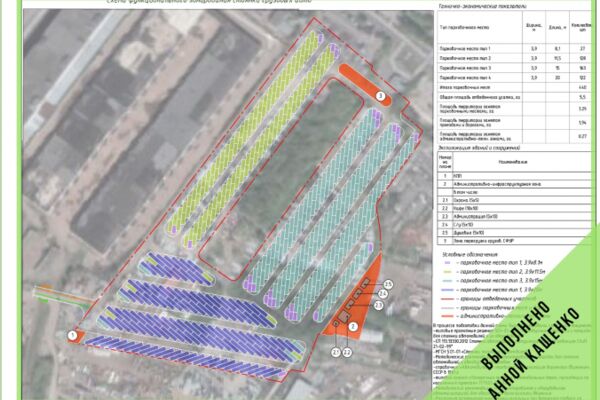Select callout marker 2.3 beside the admin zone
Image resolution: width=600 pixels, height=400 pixels.
click(x=378, y=305)
